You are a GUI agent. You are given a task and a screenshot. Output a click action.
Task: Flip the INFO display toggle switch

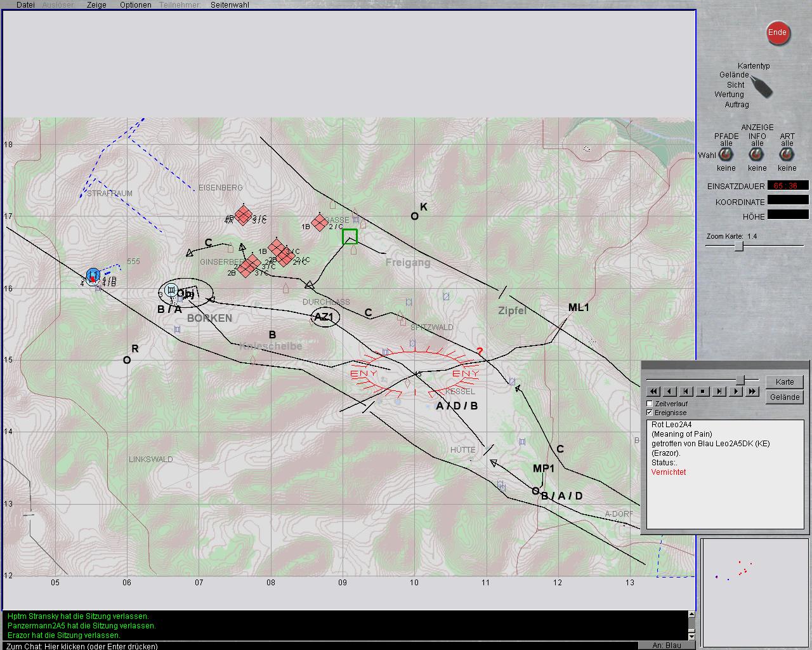[757, 154]
